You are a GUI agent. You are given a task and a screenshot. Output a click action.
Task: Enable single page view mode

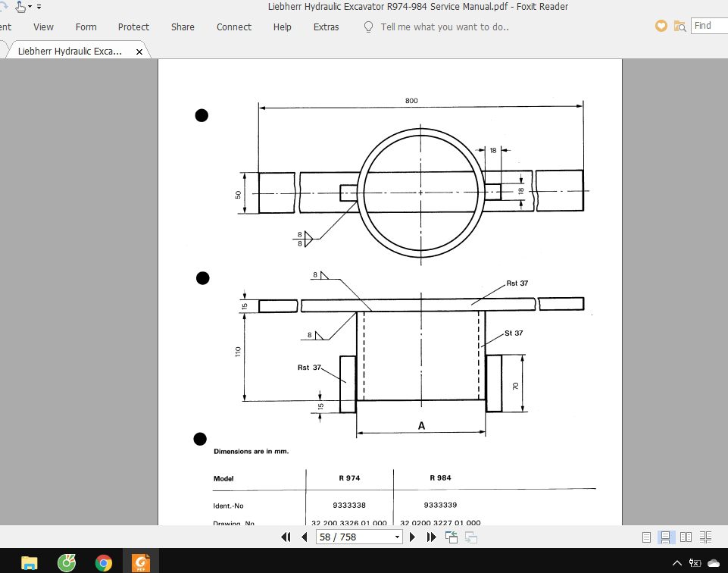646,537
